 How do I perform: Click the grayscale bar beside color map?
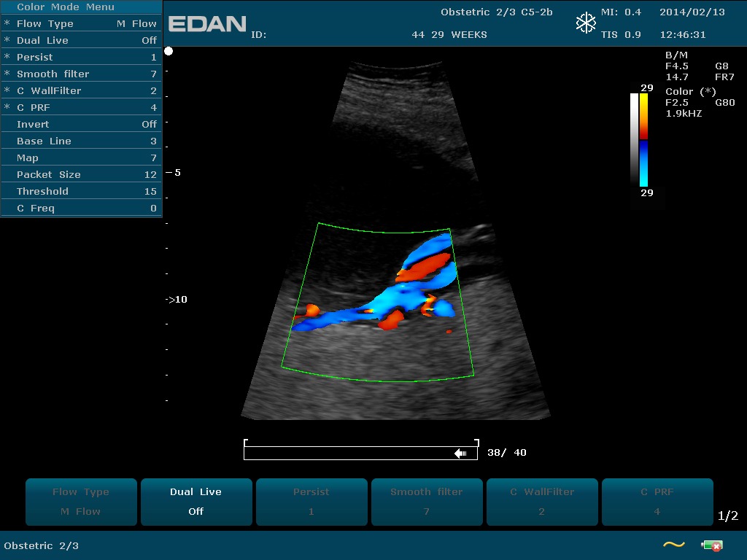(x=634, y=139)
